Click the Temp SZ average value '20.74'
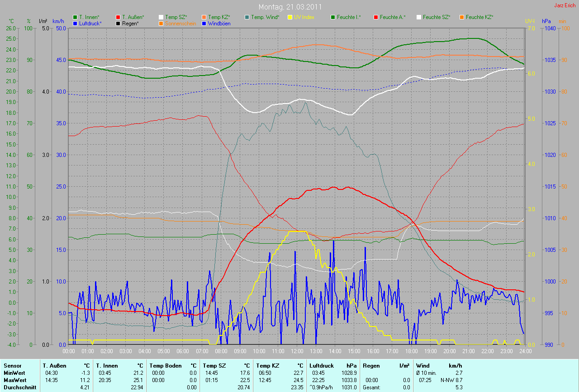 (243, 387)
